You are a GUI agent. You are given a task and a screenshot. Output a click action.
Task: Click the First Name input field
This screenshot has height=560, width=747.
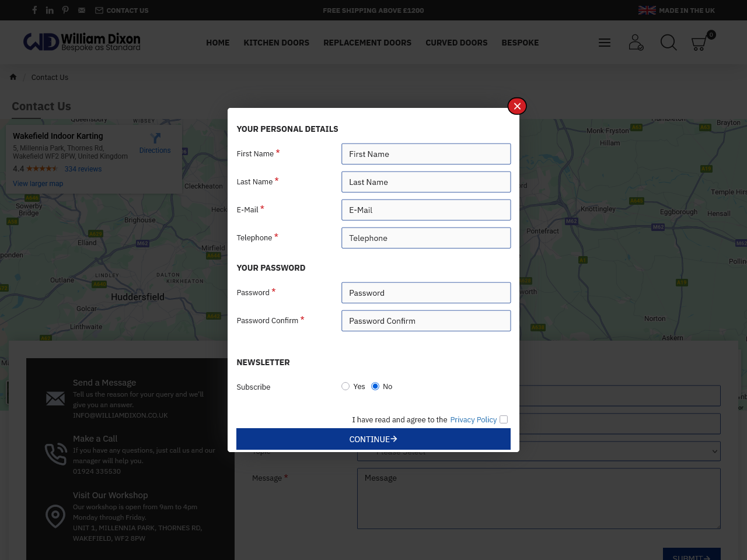tap(426, 154)
